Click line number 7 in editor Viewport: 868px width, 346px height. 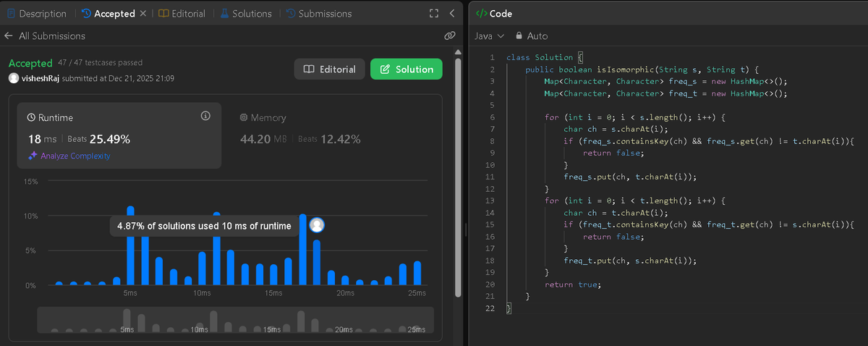[492, 129]
